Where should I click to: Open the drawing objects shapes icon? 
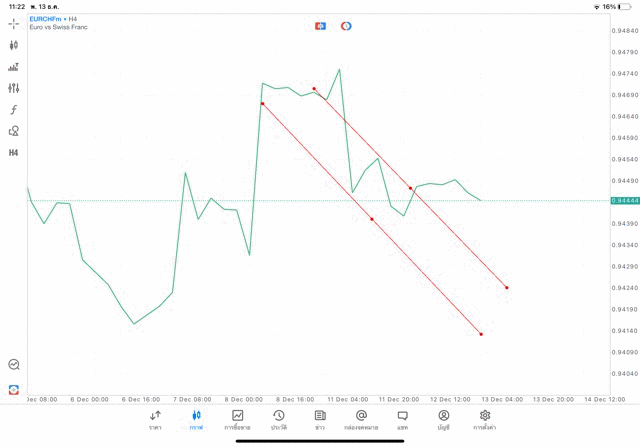14,131
